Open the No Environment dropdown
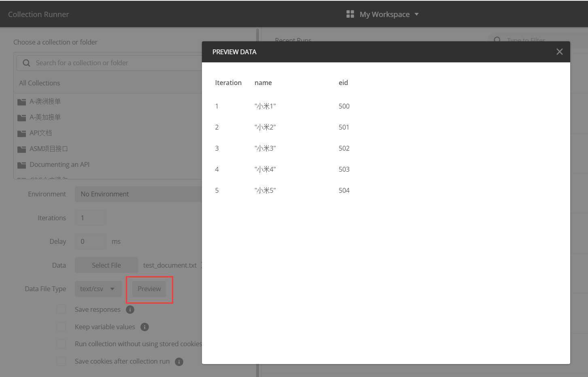 [x=138, y=194]
